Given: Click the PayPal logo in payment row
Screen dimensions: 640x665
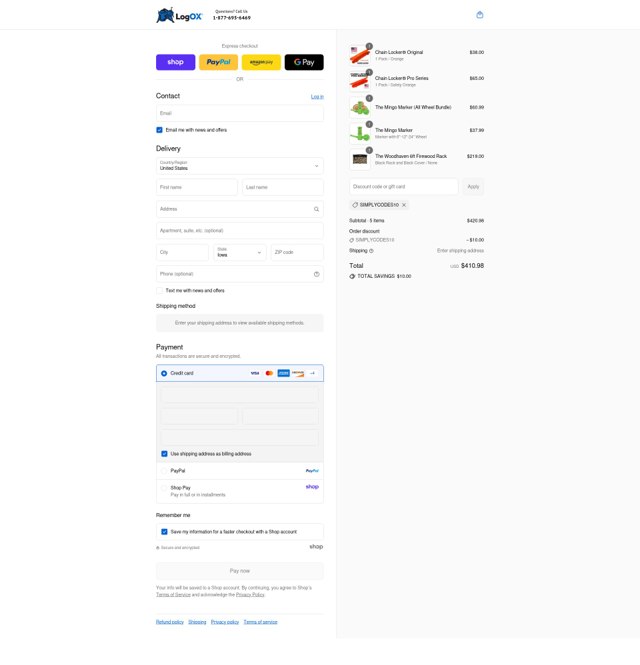Looking at the screenshot, I should [312, 471].
